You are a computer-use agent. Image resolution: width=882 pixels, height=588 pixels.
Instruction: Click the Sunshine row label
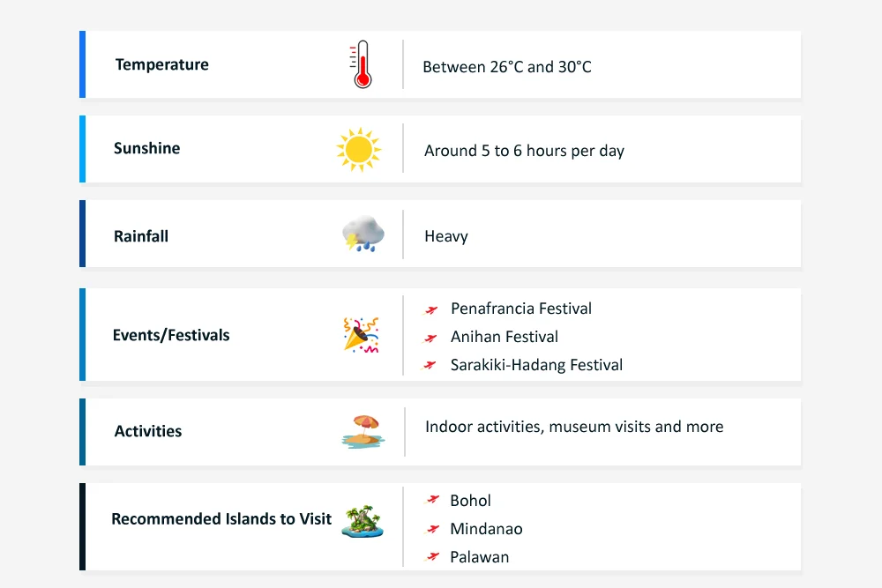[x=147, y=149]
